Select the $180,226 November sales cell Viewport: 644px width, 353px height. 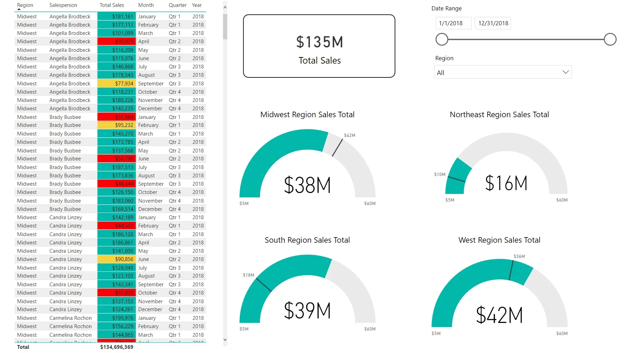[x=117, y=100]
